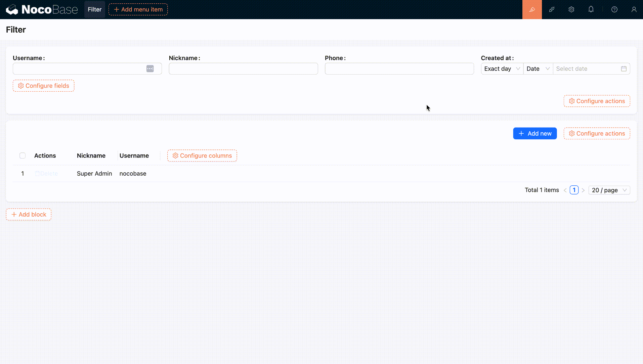This screenshot has height=364, width=643.
Task: Open the UI Editor pencil icon
Action: (532, 9)
